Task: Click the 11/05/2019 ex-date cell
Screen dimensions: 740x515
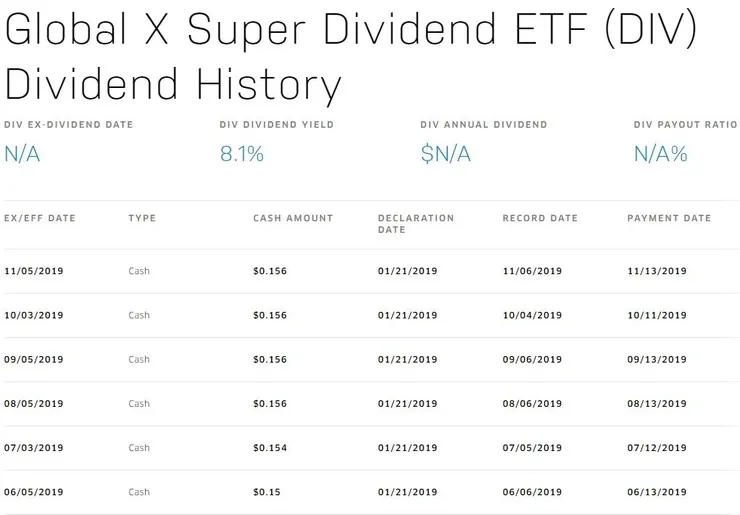Action: [x=34, y=271]
